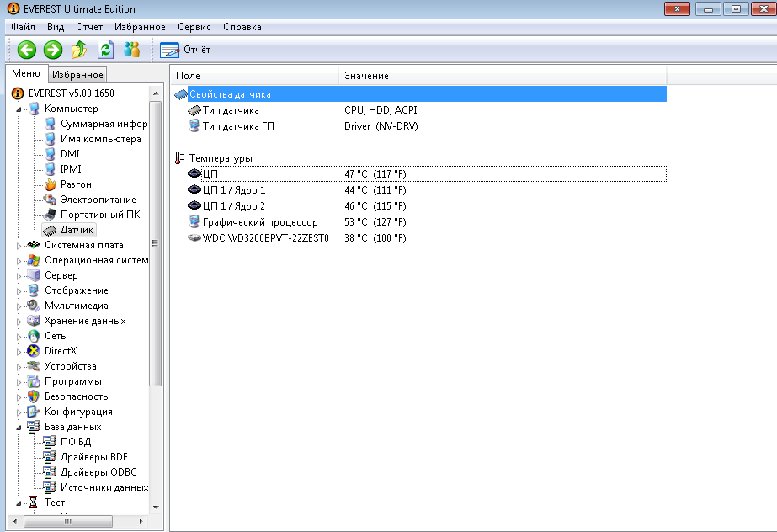Screen dimensions: 777x532
Task: Select the Графический процессор temperature row
Action: [420, 222]
